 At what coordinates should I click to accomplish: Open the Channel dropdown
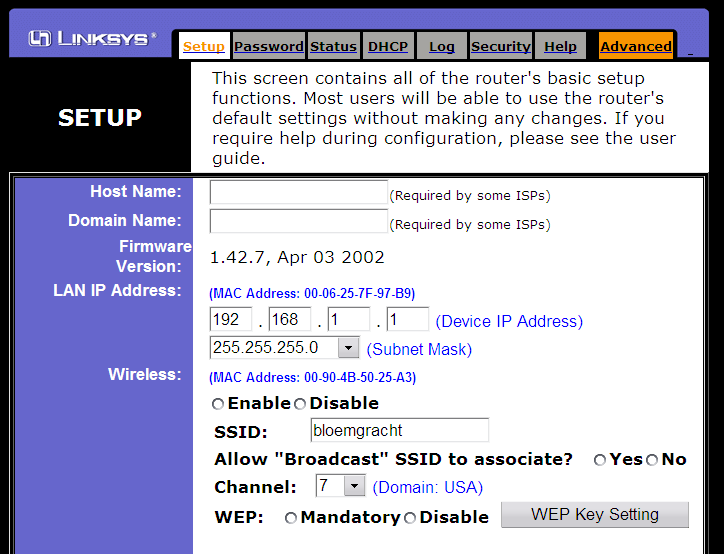pyautogui.click(x=354, y=486)
